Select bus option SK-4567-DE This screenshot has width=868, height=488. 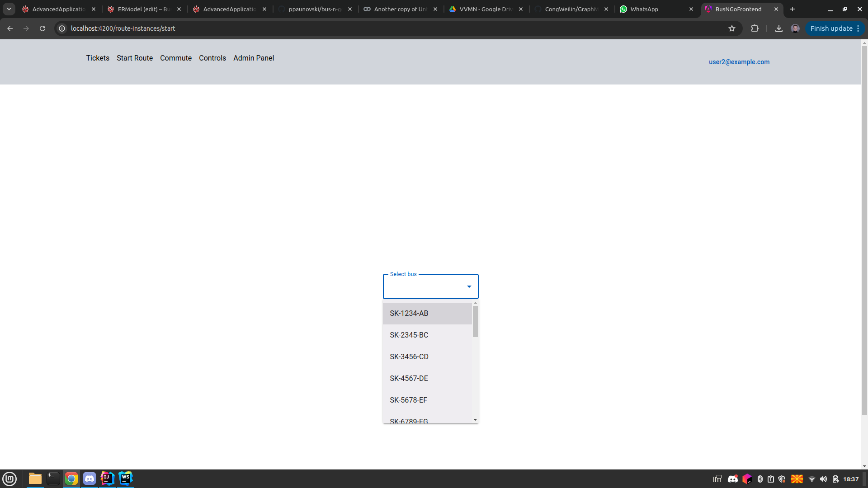pyautogui.click(x=409, y=378)
